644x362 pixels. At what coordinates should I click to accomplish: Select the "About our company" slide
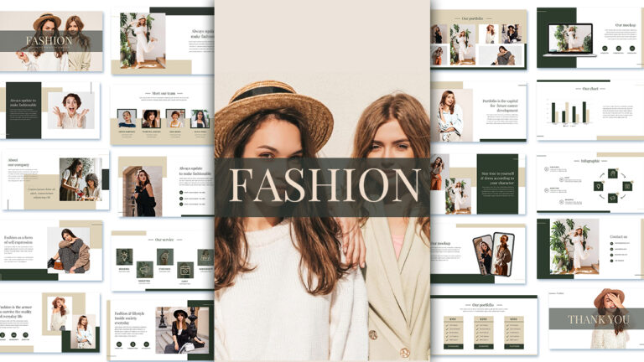coord(55,180)
